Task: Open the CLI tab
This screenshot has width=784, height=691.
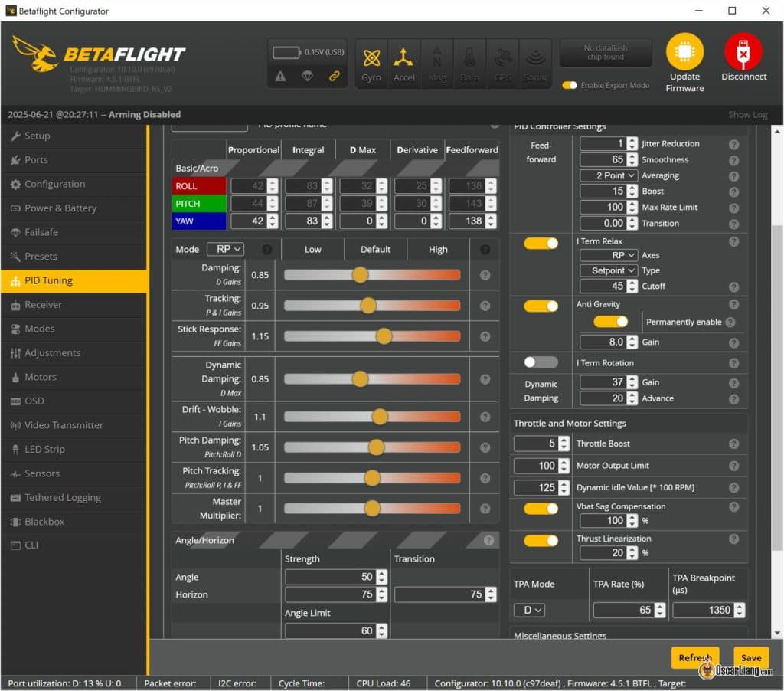Action: (x=74, y=545)
